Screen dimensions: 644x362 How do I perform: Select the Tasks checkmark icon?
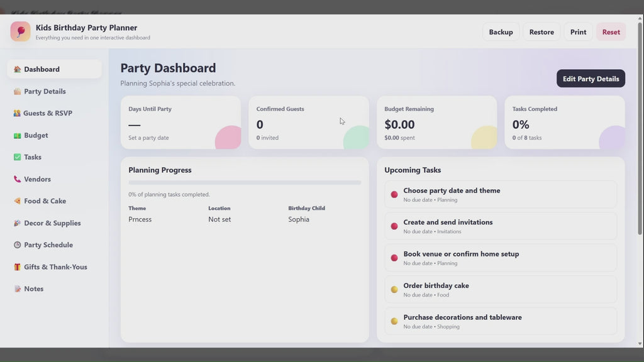pyautogui.click(x=17, y=156)
